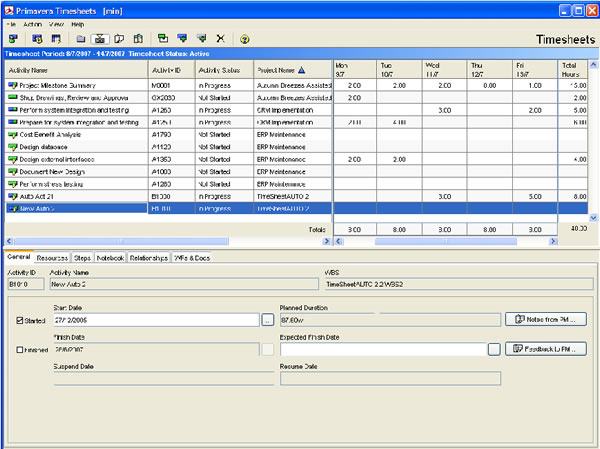Click the first toolbar icon at far left

pos(13,38)
